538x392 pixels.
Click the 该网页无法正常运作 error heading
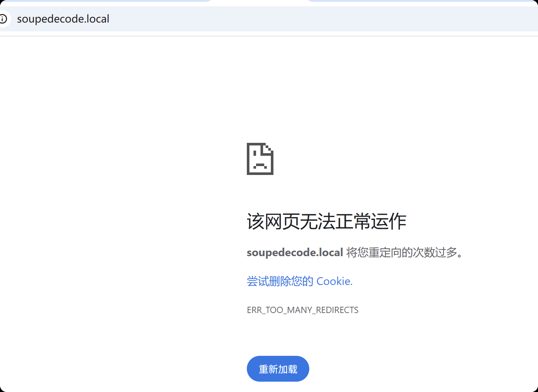tap(326, 221)
